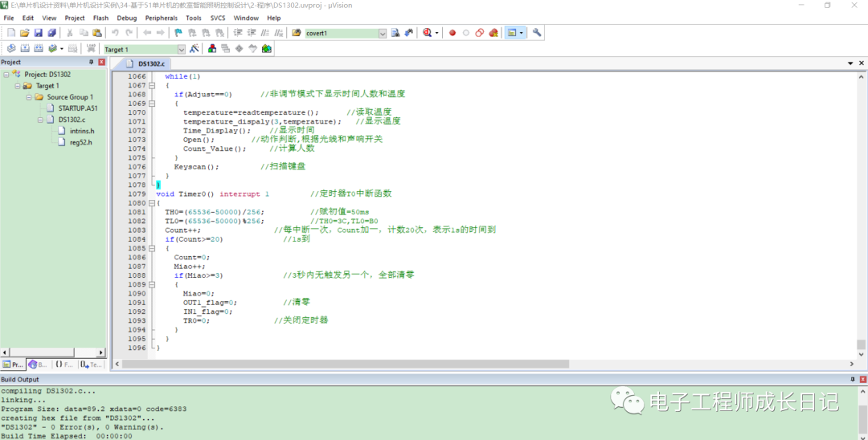868x440 pixels.
Task: Click the Start/Stop Debug Session icon
Action: coord(426,33)
